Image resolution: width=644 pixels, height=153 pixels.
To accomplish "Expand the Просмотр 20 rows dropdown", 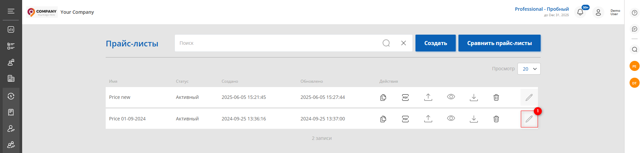I will 529,69.
